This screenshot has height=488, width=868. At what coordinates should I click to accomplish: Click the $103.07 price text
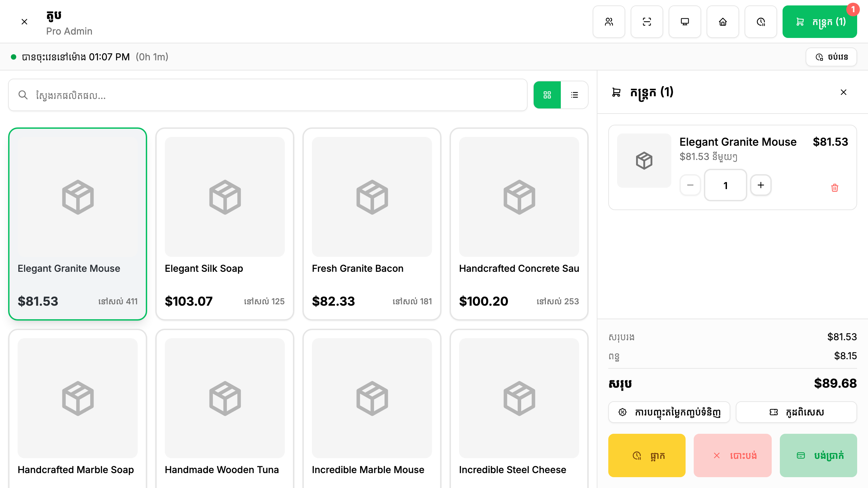189,301
